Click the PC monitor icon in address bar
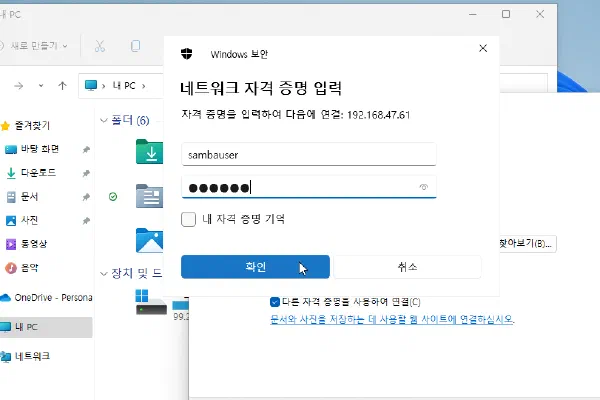Viewport: 600px width, 400px height. (x=91, y=85)
